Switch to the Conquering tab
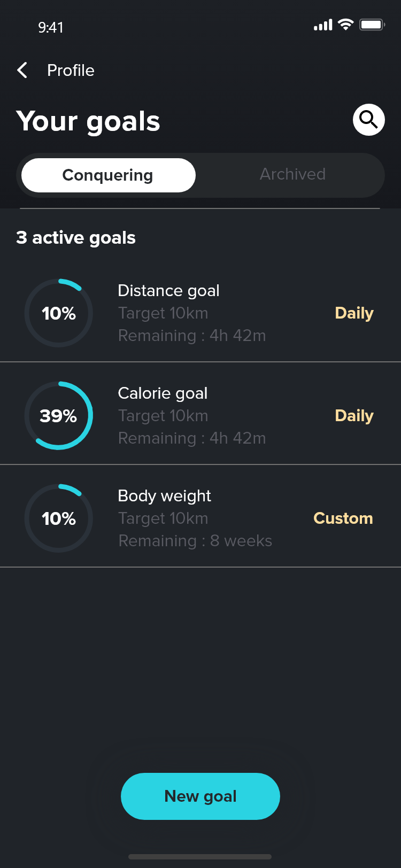The width and height of the screenshot is (401, 868). click(108, 175)
